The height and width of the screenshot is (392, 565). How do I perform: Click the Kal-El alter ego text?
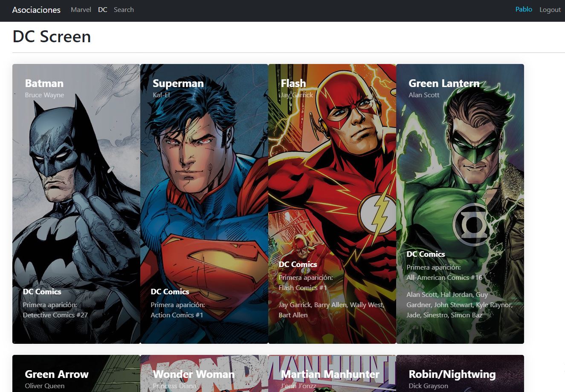click(x=161, y=95)
